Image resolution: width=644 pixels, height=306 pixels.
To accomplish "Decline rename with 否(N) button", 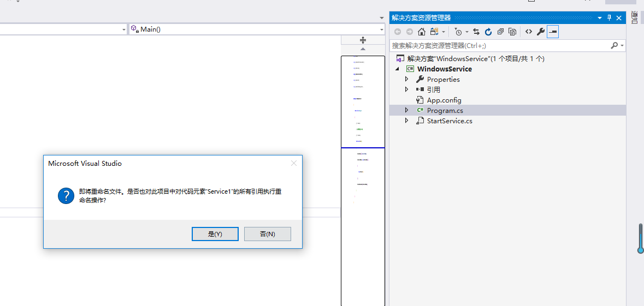I will click(267, 234).
